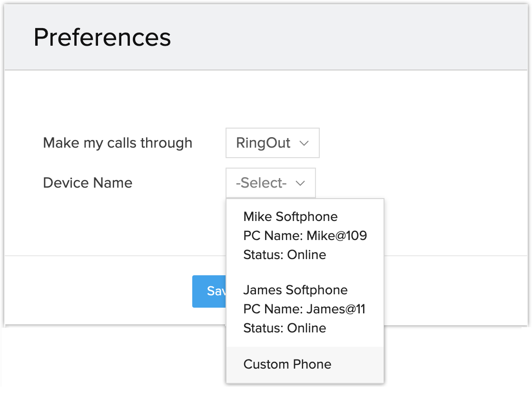Screen dimensions: 532x401
Task: Click the Preferences page heading
Action: pyautogui.click(x=102, y=37)
